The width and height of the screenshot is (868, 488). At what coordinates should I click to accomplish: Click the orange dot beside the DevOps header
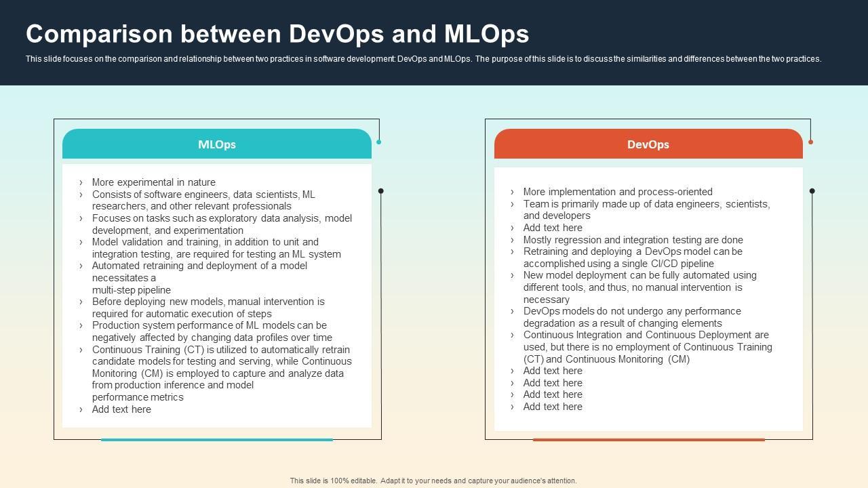810,142
